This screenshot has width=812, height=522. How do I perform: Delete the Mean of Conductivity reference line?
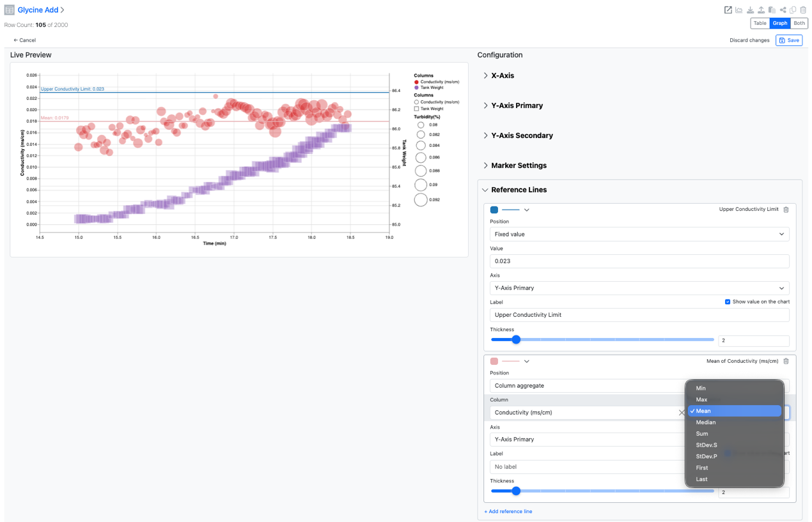coord(786,361)
